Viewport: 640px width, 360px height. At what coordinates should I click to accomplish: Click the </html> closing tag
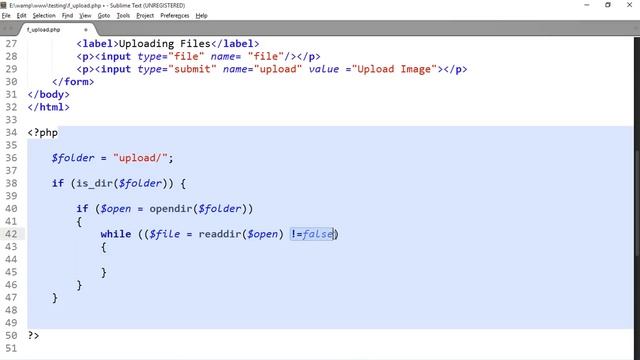pos(49,107)
